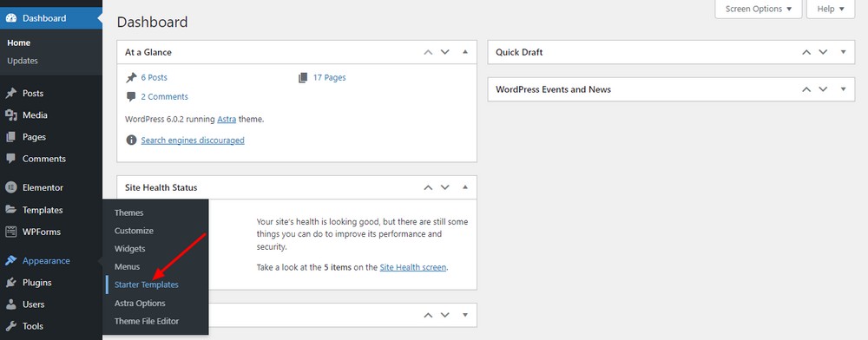Click the Comments bubble icon in sidebar
This screenshot has height=340, width=868.
(11, 159)
